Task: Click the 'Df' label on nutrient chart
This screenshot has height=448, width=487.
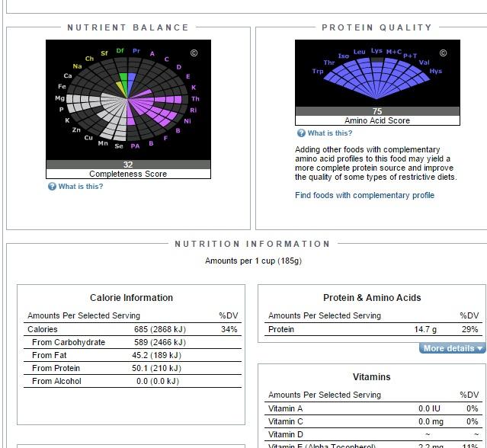Action: 120,50
